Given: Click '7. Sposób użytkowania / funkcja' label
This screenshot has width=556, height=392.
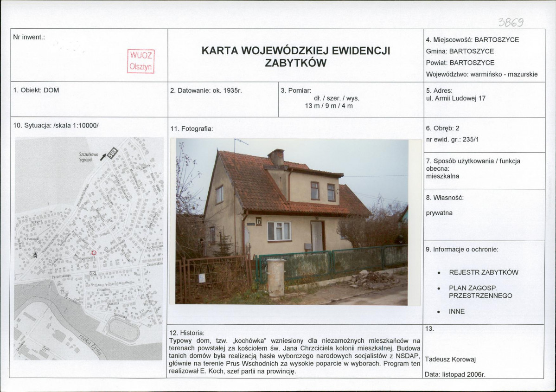Looking at the screenshot, I should pyautogui.click(x=473, y=161).
